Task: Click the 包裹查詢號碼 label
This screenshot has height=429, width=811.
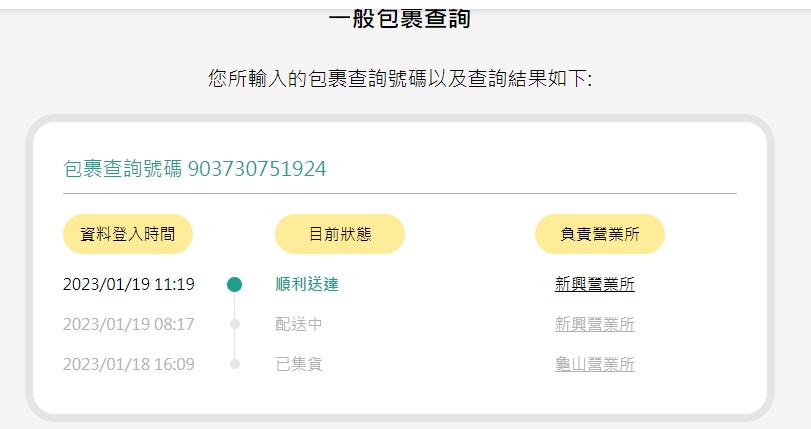Action: pyautogui.click(x=123, y=169)
